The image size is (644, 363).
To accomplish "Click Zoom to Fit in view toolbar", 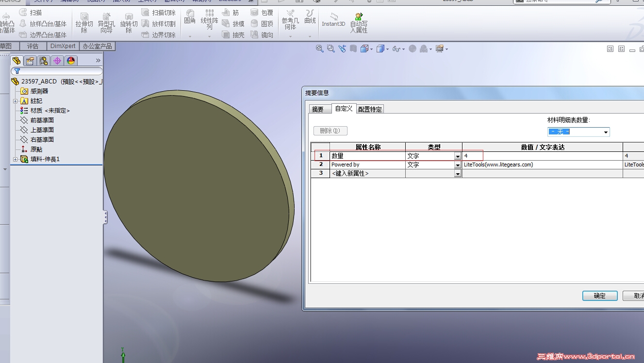I will (x=319, y=49).
